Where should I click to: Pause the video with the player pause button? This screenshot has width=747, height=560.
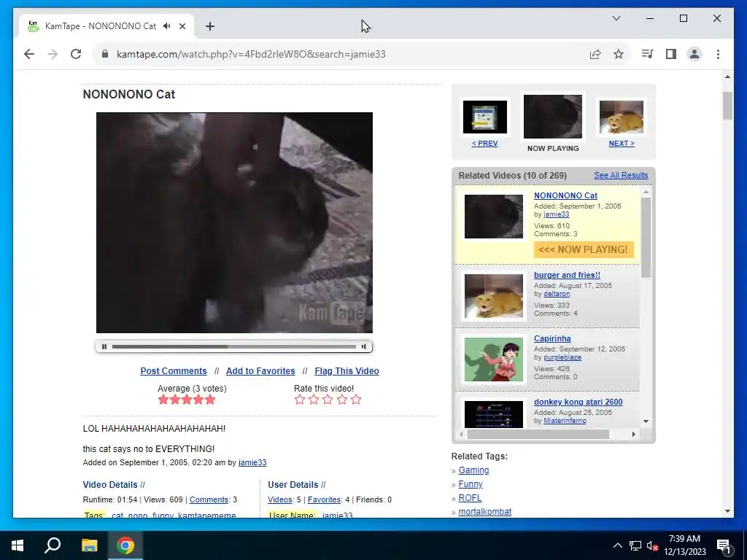(x=104, y=346)
